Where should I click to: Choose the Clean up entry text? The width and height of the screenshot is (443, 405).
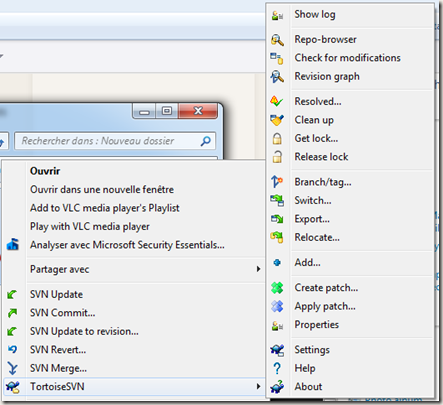pos(314,120)
